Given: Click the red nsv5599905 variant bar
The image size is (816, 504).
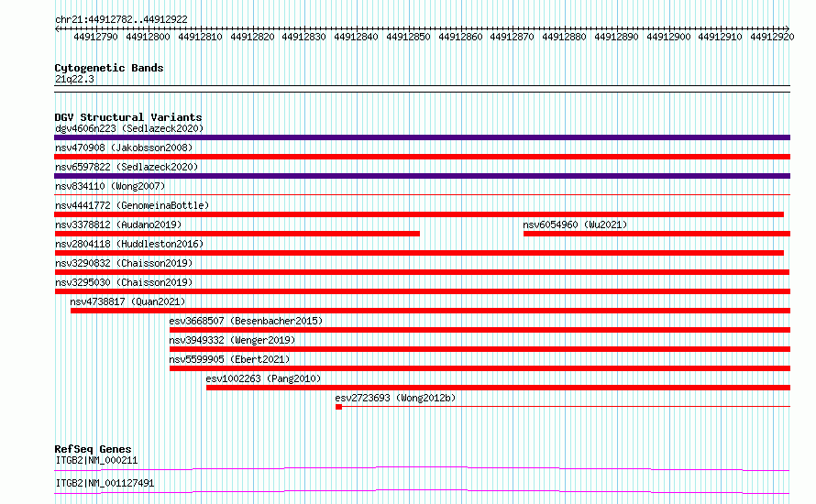Looking at the screenshot, I should (480, 368).
